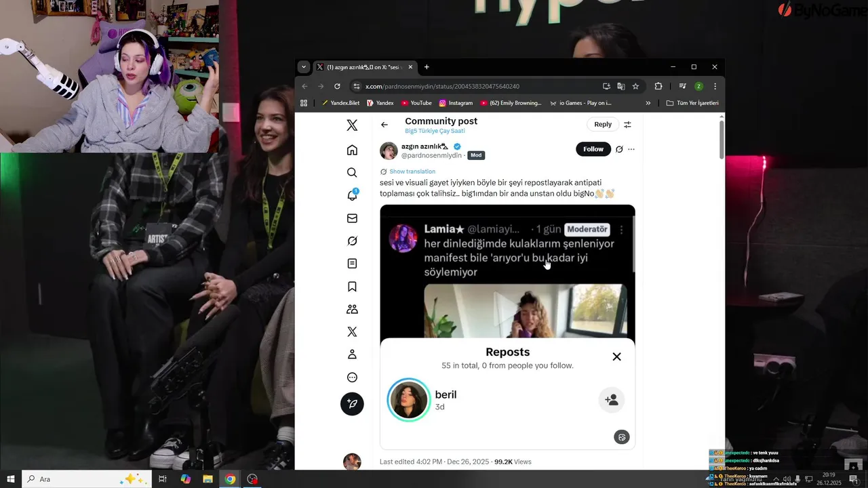868x488 pixels.
Task: Open post author's avatar
Action: point(389,150)
